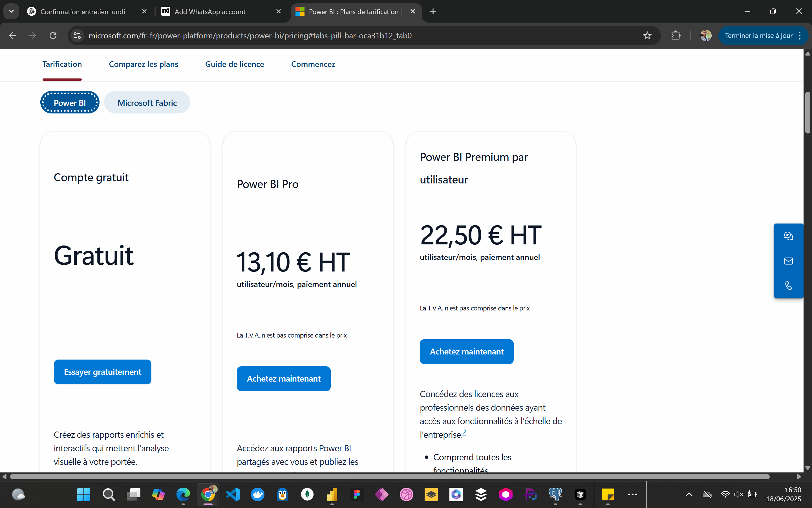Screen dimensions: 812x508
Task: Click the scroll down arrow on vertical scrollbar
Action: [808, 468]
